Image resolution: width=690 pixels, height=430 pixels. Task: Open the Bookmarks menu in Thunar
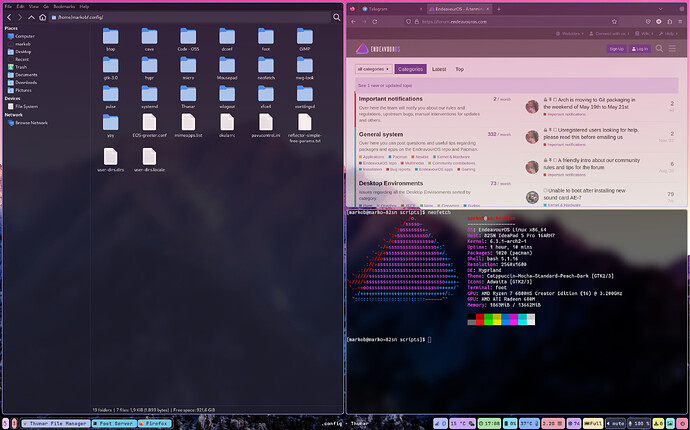pyautogui.click(x=65, y=7)
